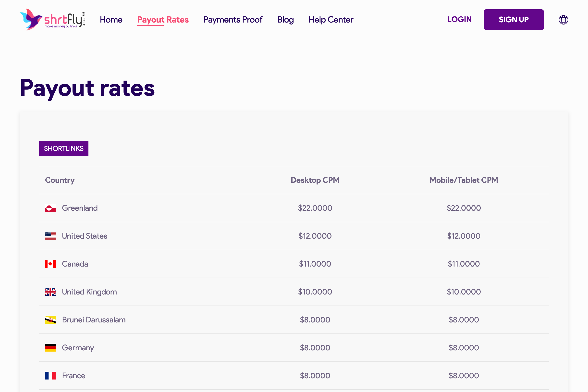The height and width of the screenshot is (392, 588).
Task: Click France's Desktop CPM $8.0000
Action: click(x=315, y=376)
